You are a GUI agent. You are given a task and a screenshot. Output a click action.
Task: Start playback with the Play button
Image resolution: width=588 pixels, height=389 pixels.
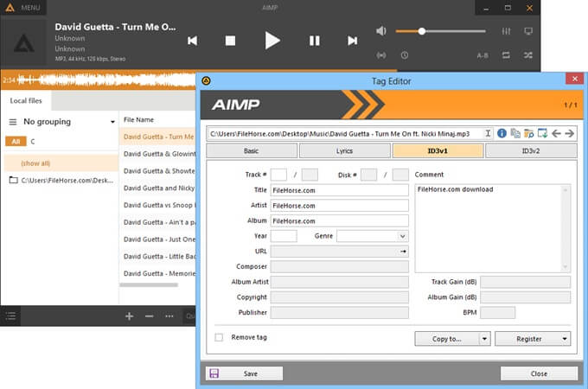(272, 41)
